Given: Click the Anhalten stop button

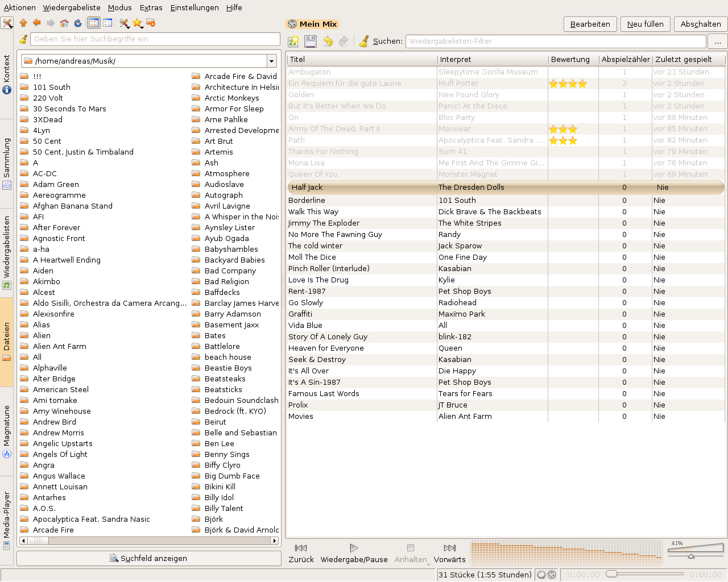Looking at the screenshot, I should (x=411, y=553).
